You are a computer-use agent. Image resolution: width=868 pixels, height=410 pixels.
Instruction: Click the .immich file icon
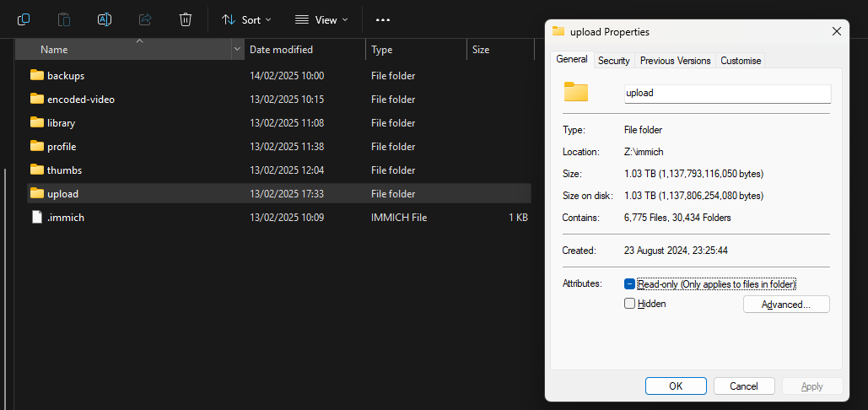click(36, 217)
